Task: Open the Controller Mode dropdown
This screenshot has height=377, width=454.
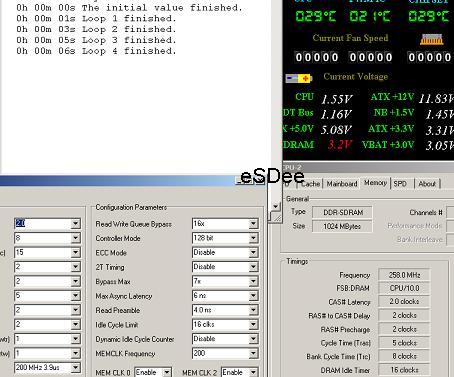Action: click(x=253, y=238)
